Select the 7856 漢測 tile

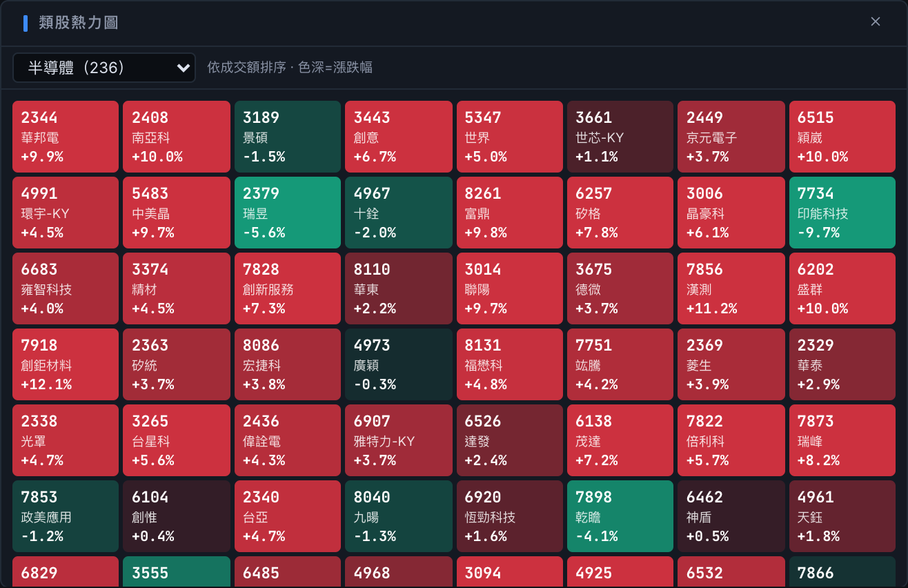[x=731, y=288]
